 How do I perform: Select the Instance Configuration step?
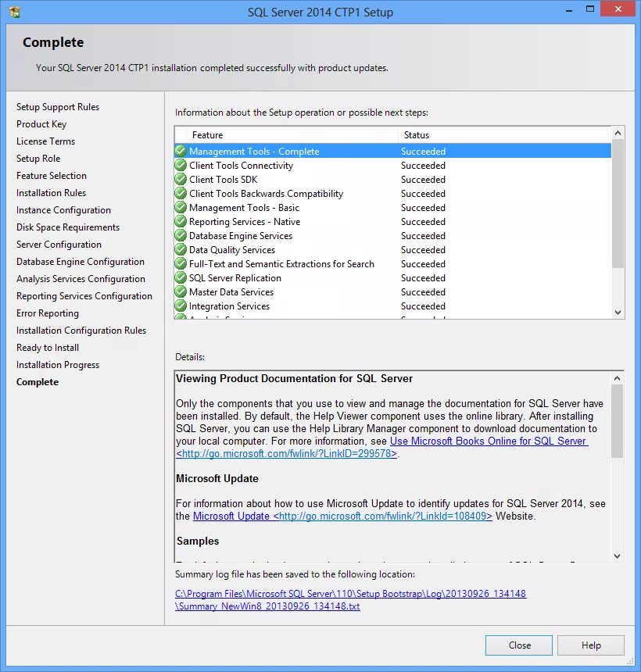63,210
